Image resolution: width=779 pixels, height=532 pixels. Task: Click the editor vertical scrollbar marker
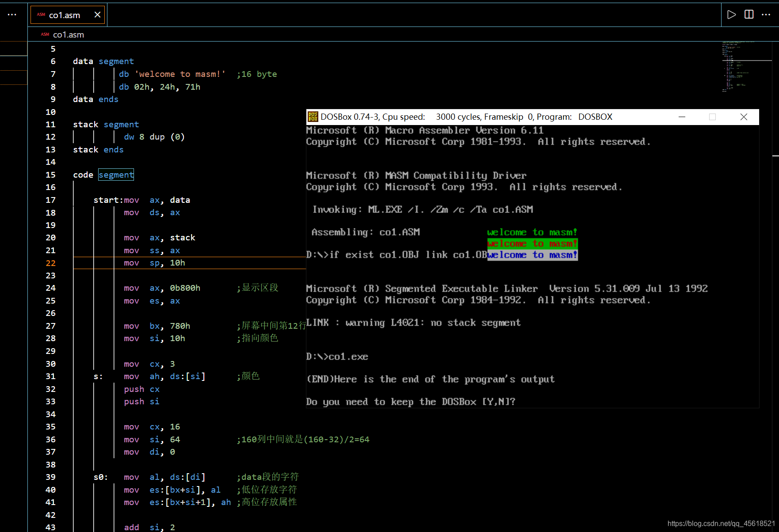[x=775, y=156]
